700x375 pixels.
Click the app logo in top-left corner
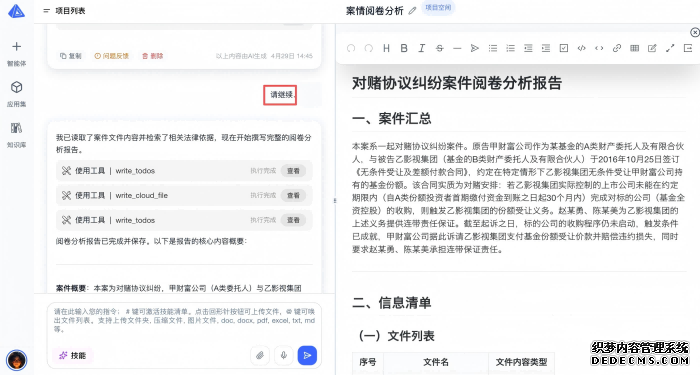[x=17, y=11]
